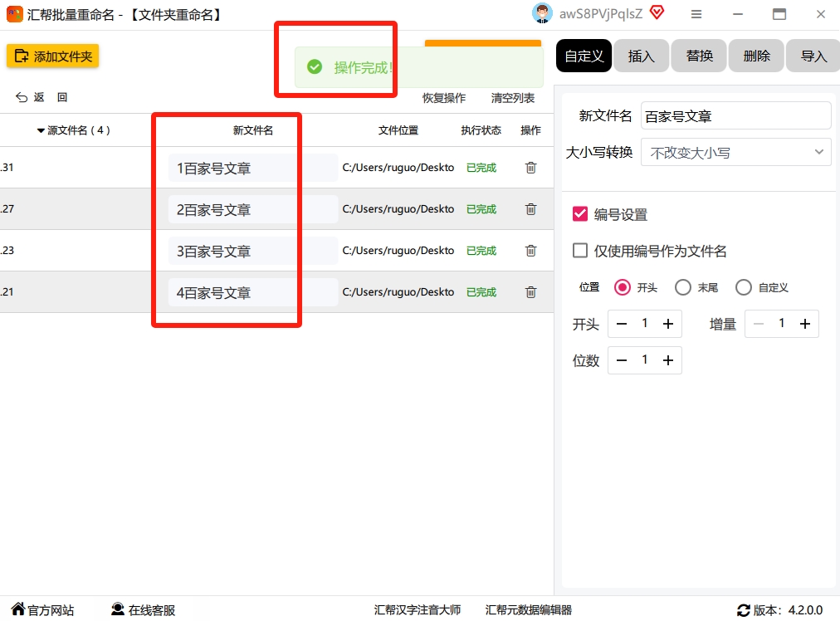Increase the 开头 start number
840x621 pixels.
(667, 324)
